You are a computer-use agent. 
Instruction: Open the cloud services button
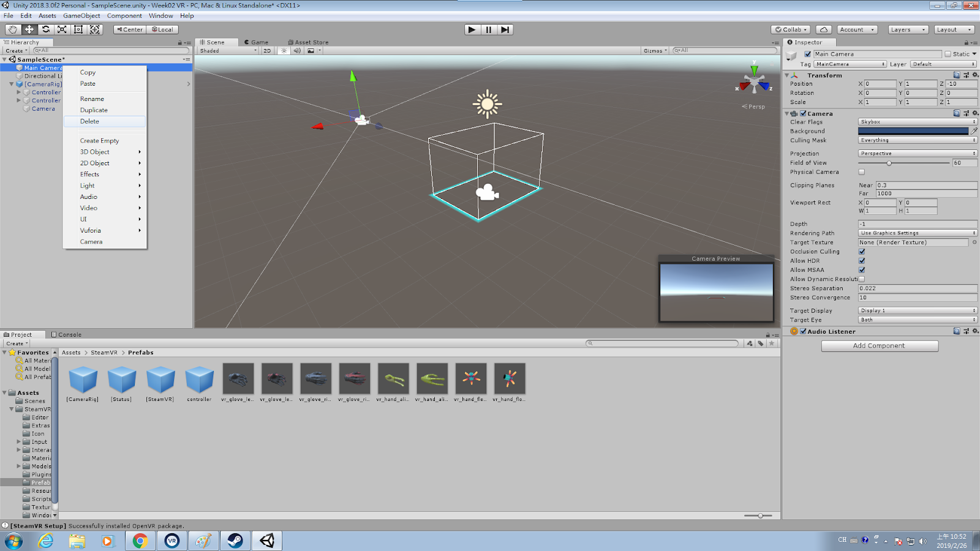coord(824,29)
